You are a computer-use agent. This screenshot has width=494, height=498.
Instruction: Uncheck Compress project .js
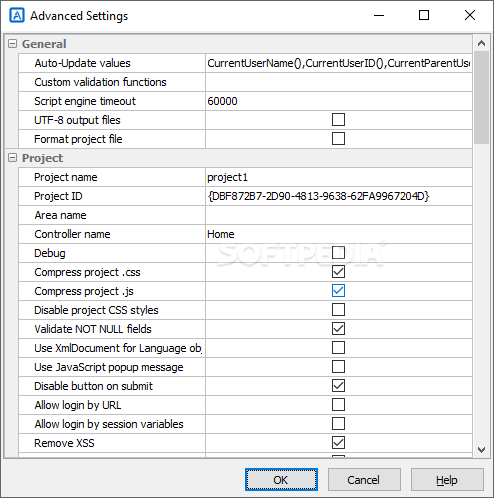coord(338,291)
